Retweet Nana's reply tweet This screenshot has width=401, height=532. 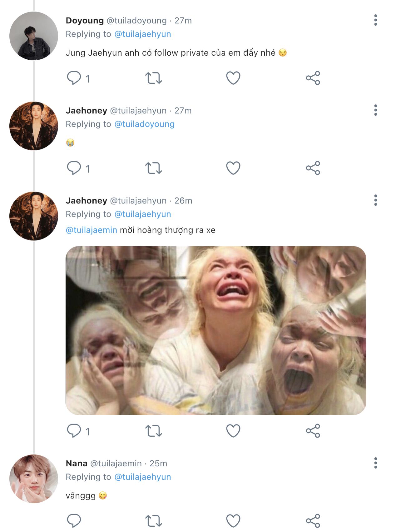coord(153,521)
